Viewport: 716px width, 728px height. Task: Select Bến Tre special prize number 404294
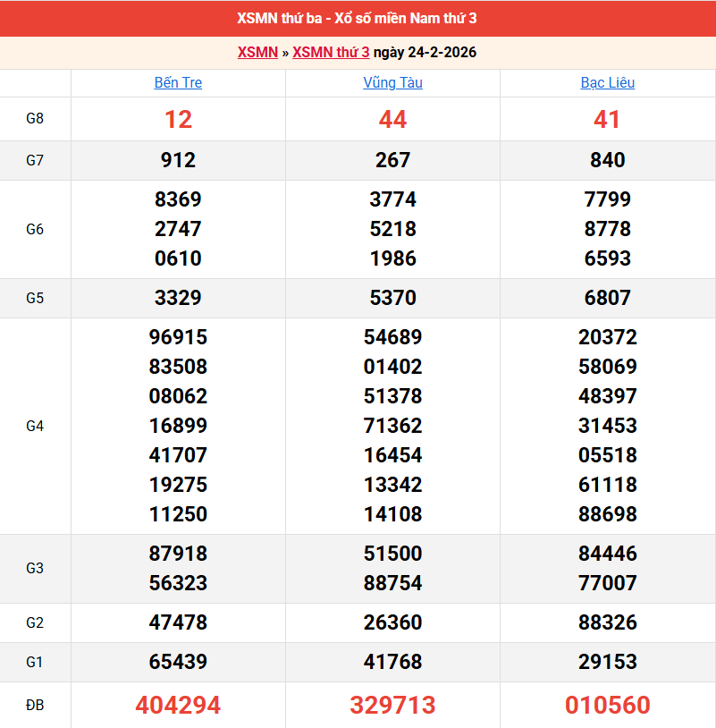click(178, 706)
